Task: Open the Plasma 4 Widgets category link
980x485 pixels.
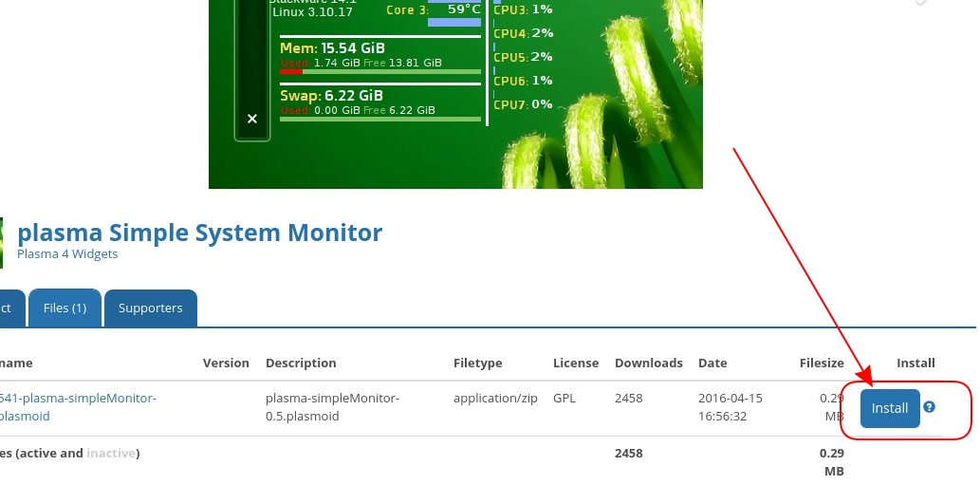Action: [x=67, y=253]
